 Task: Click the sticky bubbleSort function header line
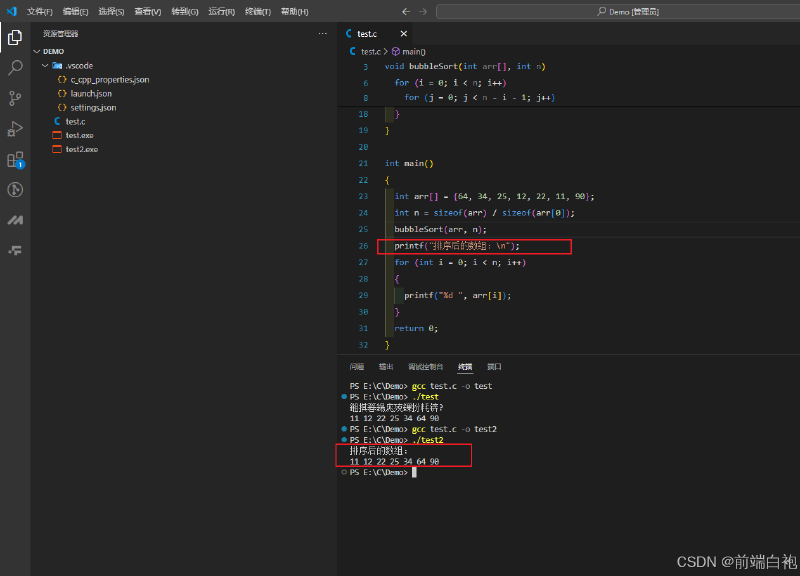click(465, 66)
